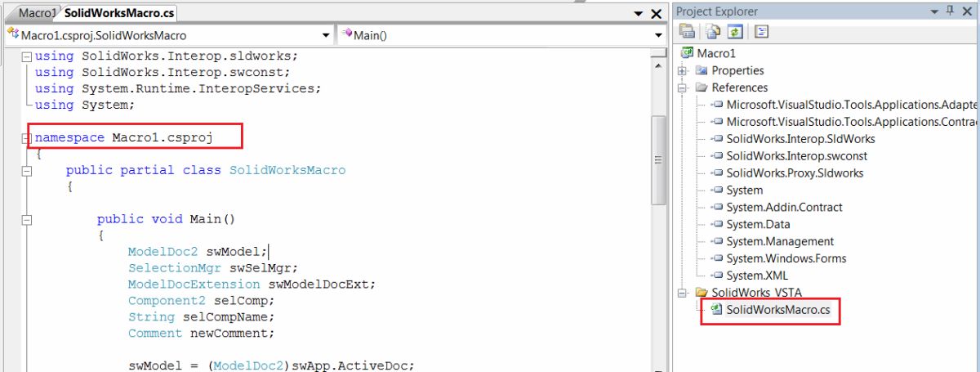
Task: Close the SolidWorksMacro.cs document tab
Action: 656,14
